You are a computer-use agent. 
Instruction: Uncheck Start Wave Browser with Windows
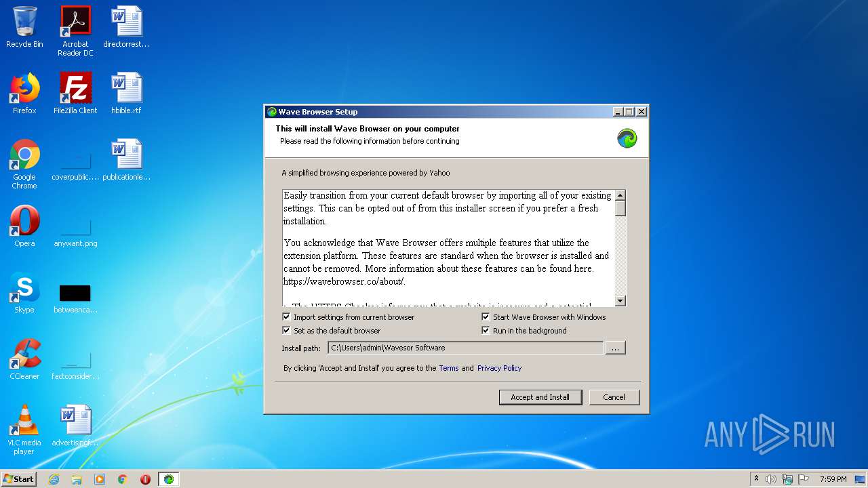click(x=486, y=317)
